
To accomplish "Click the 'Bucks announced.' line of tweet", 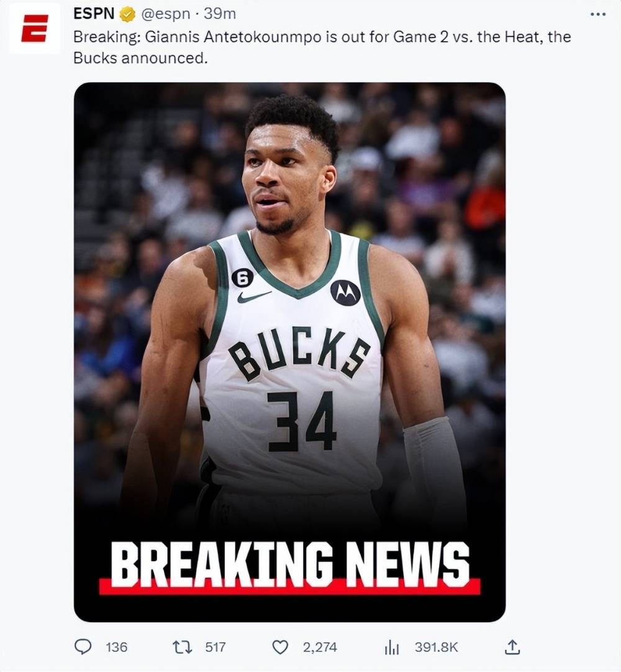I will [x=140, y=58].
